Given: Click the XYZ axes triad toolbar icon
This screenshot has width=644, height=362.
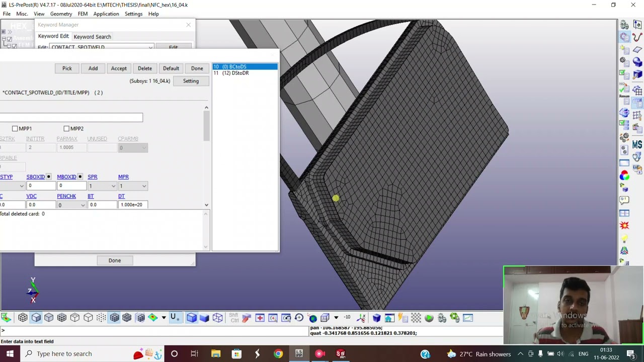Looking at the screenshot, I should point(361,318).
